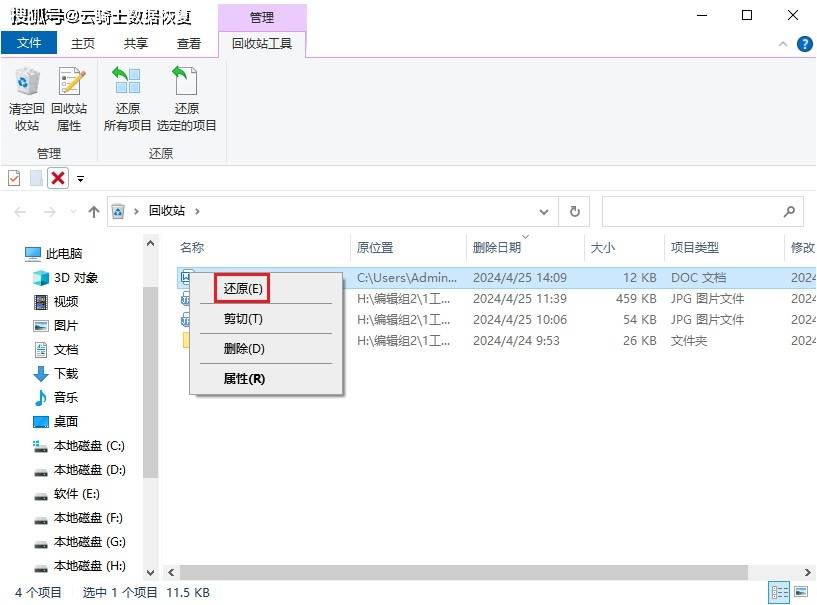Select 此电脑 (This PC) in the navigation pane
Image resolution: width=817 pixels, height=605 pixels.
pyautogui.click(x=54, y=254)
